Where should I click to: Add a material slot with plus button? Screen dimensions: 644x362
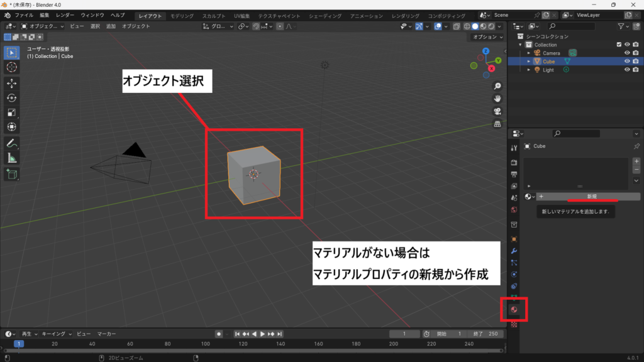[636, 162]
